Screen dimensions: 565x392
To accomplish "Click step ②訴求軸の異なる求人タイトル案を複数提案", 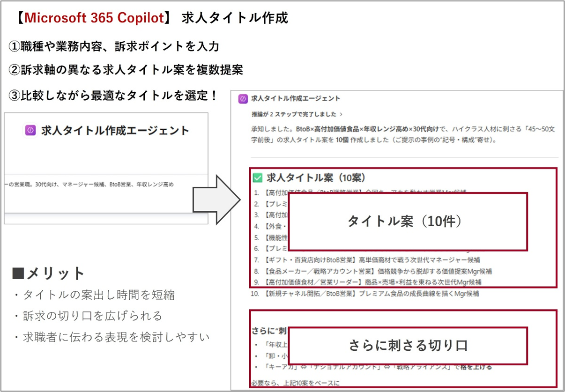I will click(126, 70).
